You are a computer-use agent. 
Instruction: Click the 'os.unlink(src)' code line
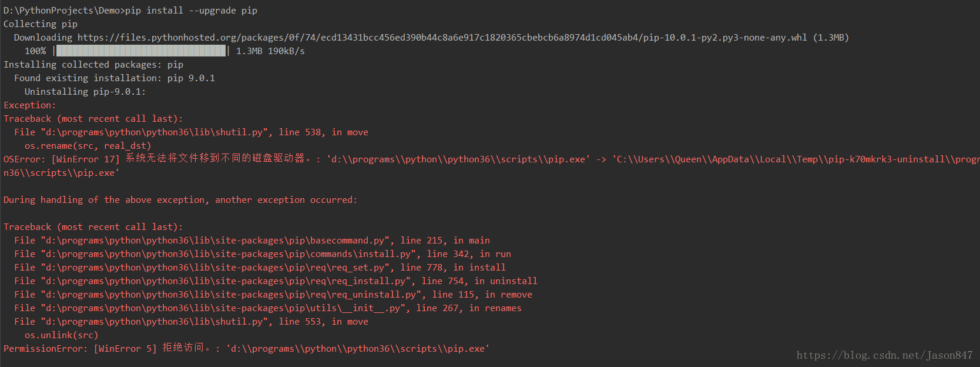61,335
